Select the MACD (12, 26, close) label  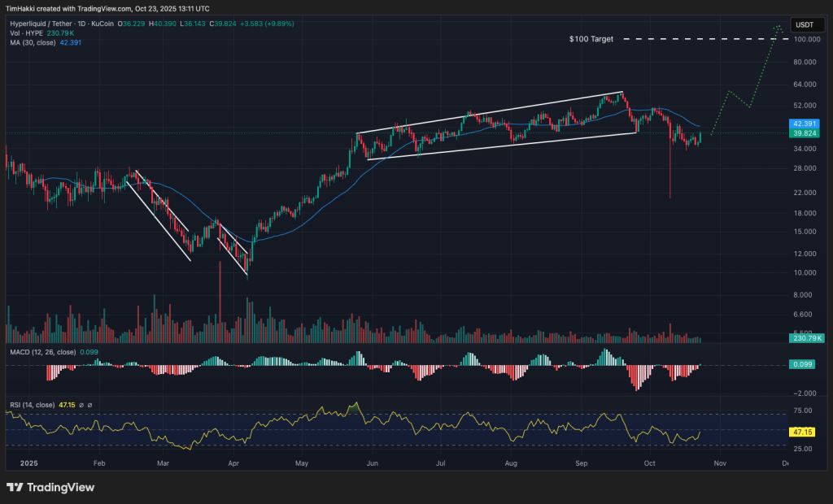(x=45, y=351)
